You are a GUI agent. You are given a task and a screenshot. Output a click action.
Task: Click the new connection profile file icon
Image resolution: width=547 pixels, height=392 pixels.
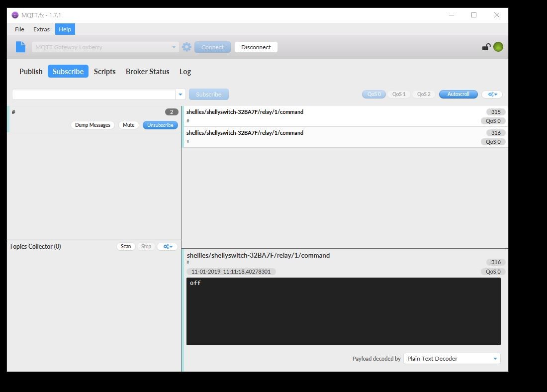coord(20,47)
